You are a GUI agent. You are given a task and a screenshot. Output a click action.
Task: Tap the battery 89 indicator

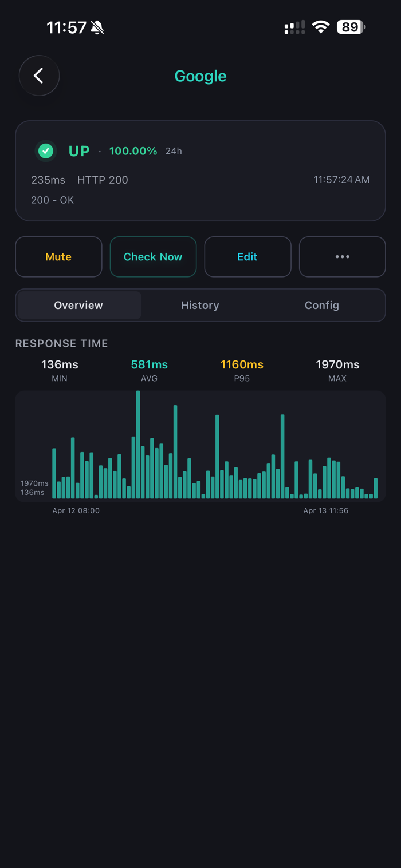[351, 27]
